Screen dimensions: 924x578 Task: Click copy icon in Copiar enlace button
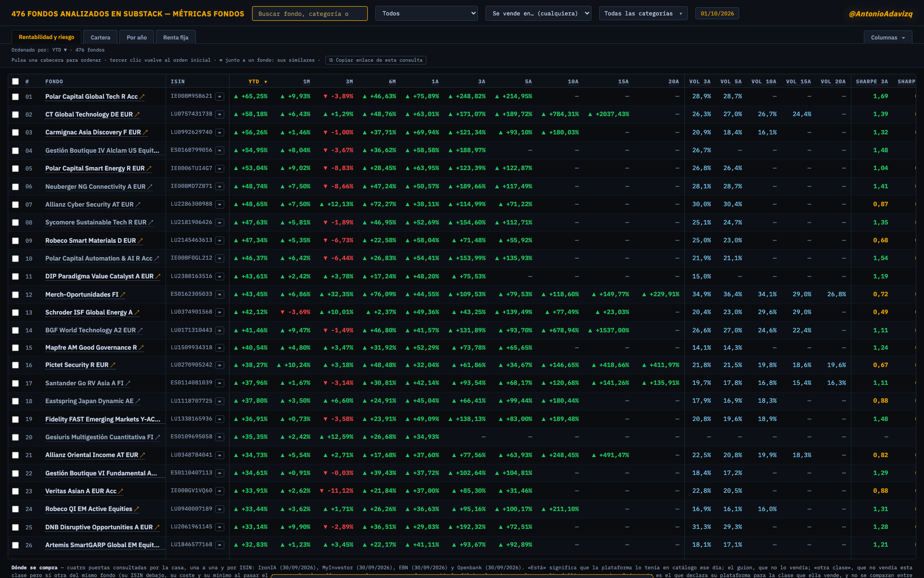click(331, 60)
